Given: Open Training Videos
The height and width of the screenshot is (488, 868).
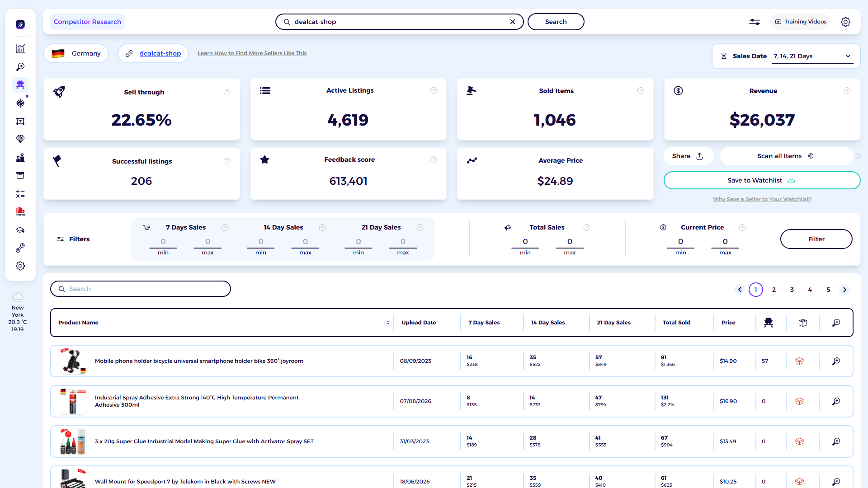Looking at the screenshot, I should (800, 22).
